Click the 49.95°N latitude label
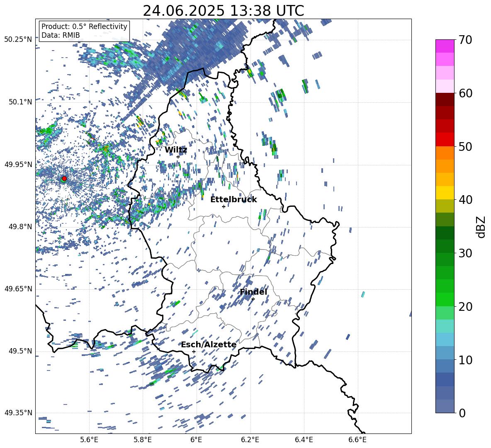 [x=18, y=165]
